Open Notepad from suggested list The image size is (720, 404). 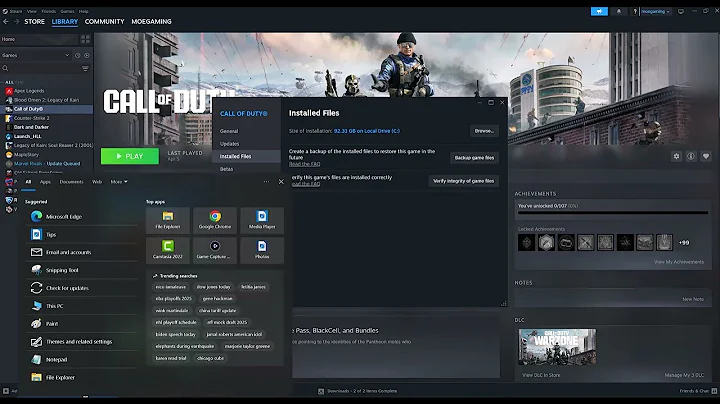pyautogui.click(x=82, y=359)
